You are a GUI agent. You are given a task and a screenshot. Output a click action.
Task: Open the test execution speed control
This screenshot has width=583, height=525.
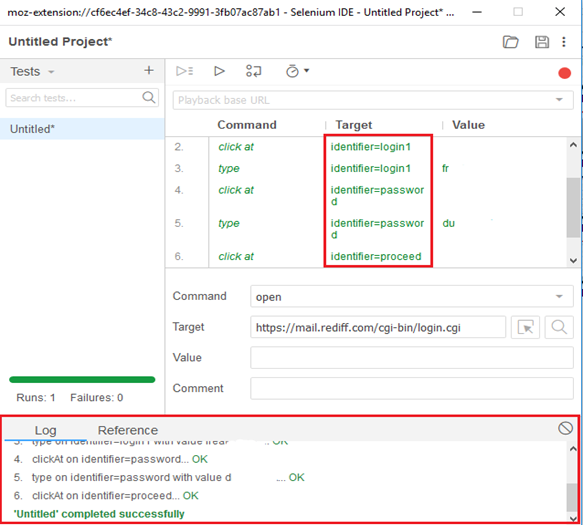pyautogui.click(x=297, y=71)
